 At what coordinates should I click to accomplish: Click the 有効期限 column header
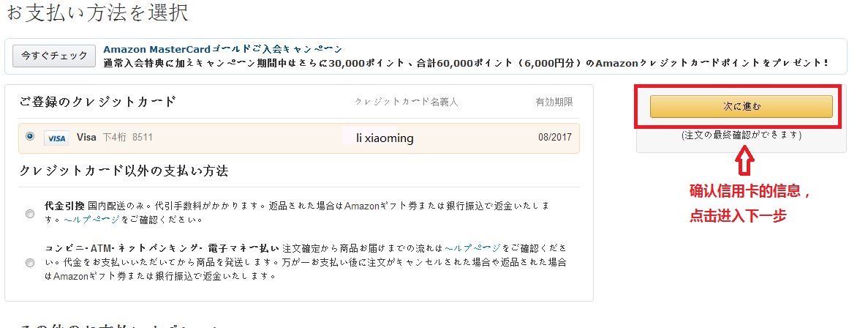(554, 102)
